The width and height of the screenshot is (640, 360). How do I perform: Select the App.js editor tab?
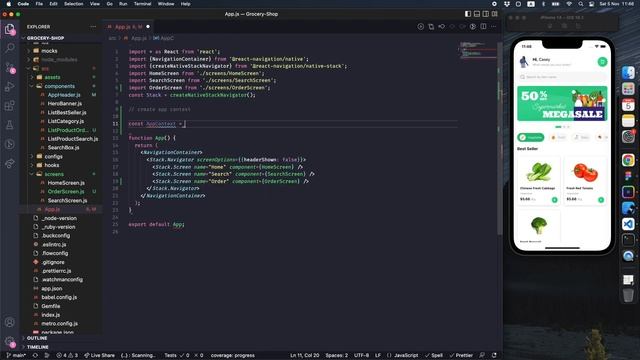pos(128,27)
